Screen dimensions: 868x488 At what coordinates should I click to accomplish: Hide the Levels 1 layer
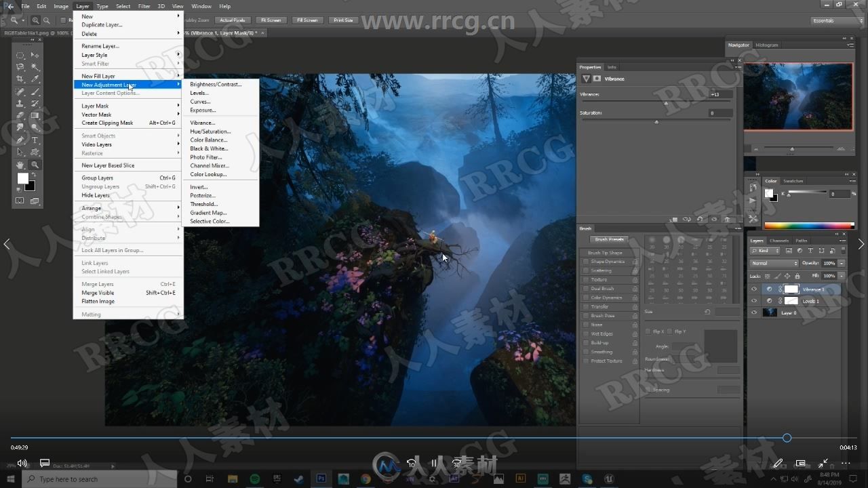click(x=754, y=301)
